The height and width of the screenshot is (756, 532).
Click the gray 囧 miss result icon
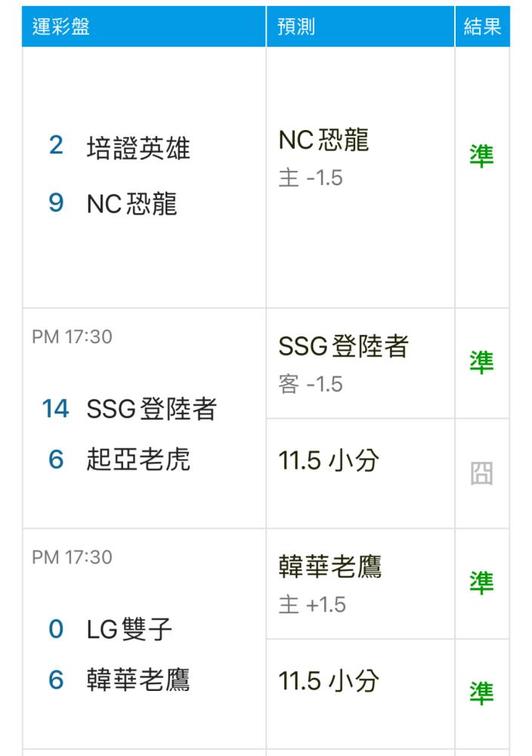pyautogui.click(x=482, y=473)
